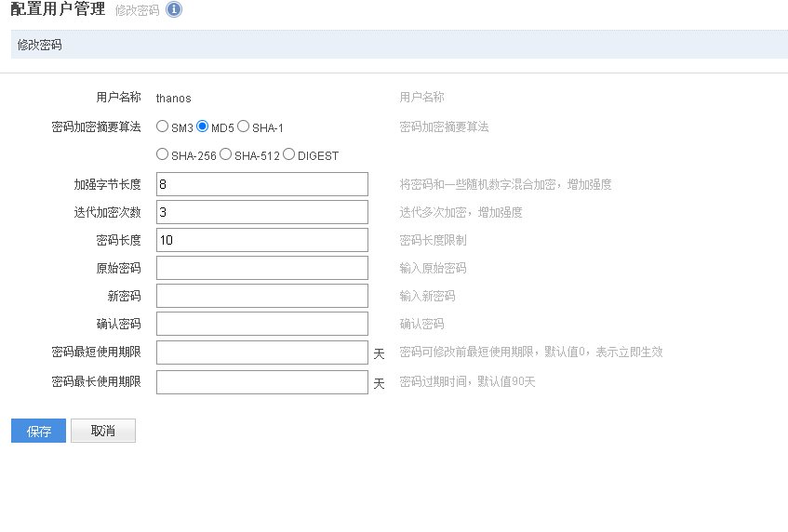Click the 配置用户管理 page title
Viewport: 788px width, 532px height.
[58, 8]
